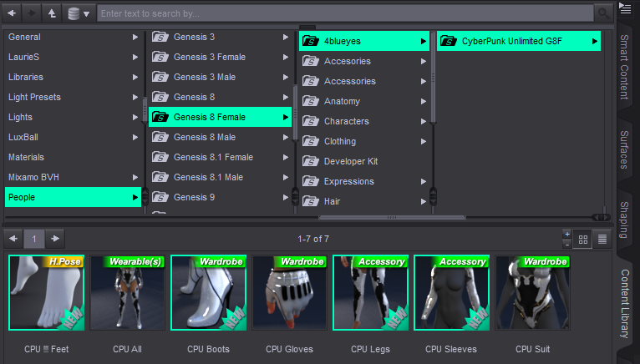Click the magnifier search button
The image size is (640, 364).
click(x=603, y=13)
